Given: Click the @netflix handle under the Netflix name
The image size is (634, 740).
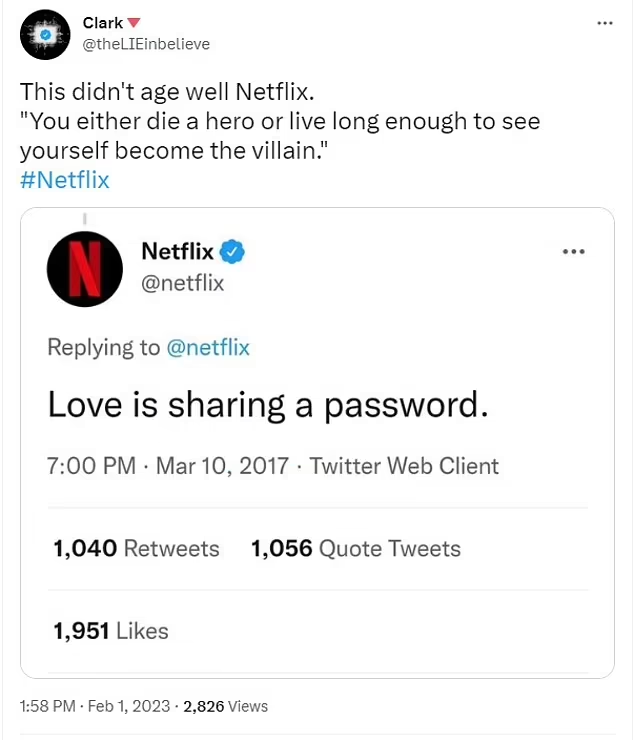Looking at the screenshot, I should (x=183, y=284).
